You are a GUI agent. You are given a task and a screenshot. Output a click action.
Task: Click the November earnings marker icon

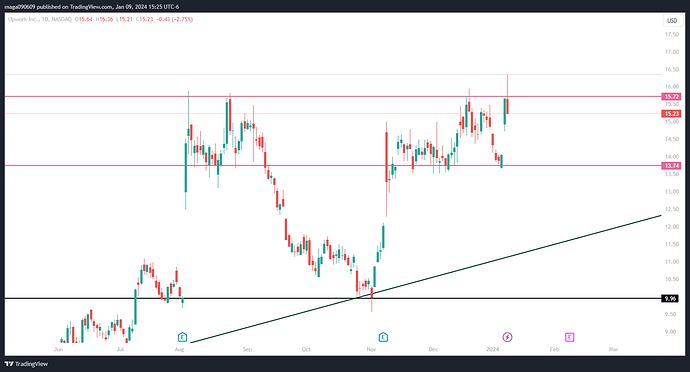point(383,337)
